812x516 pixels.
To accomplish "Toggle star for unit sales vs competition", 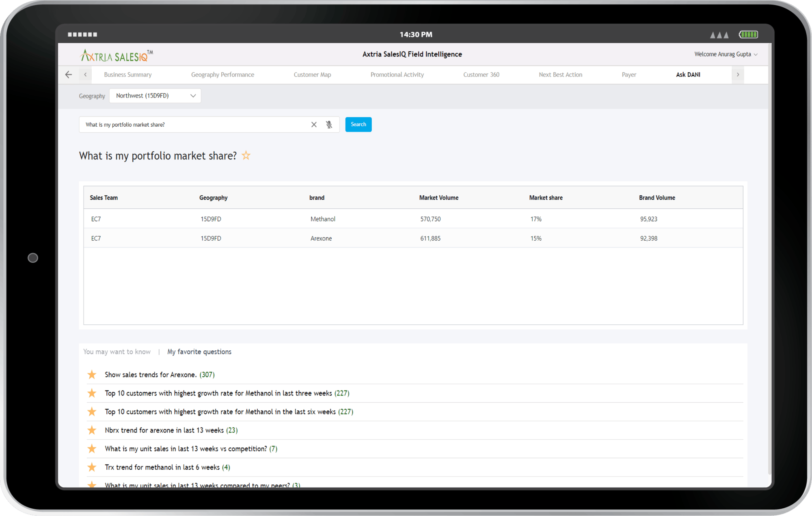I will (x=92, y=449).
